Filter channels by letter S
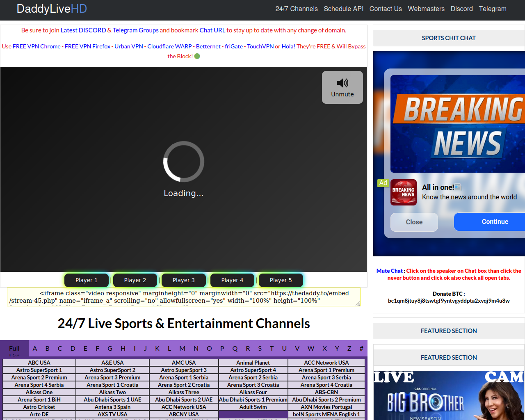The width and height of the screenshot is (525, 420). pos(260,348)
